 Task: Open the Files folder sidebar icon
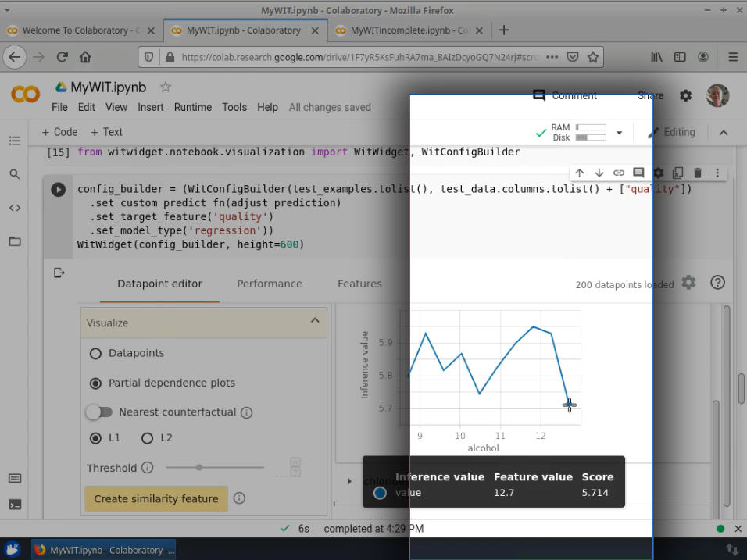15,241
